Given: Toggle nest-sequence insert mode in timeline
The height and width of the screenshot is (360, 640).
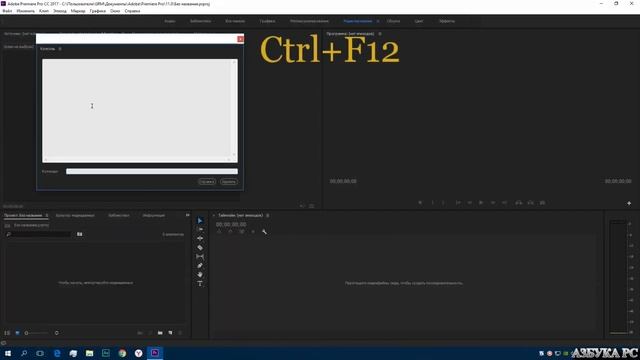Looking at the screenshot, I should pos(219,232).
